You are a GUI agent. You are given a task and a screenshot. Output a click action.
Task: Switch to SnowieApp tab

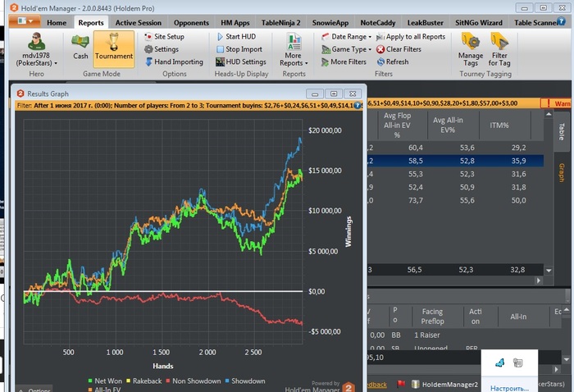(330, 23)
